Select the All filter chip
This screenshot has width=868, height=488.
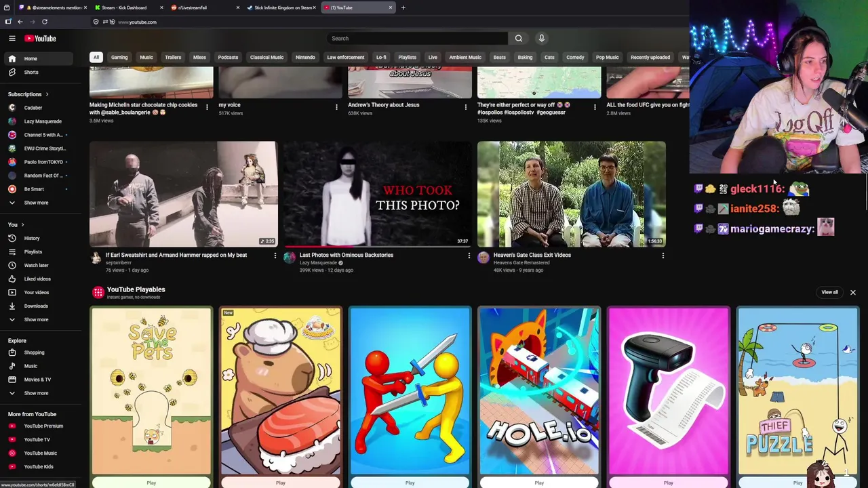point(96,58)
